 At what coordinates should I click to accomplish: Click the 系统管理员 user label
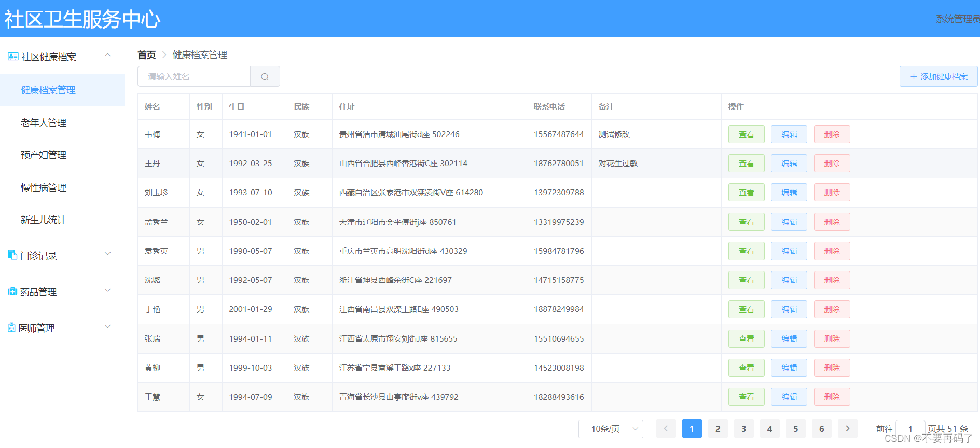(x=958, y=19)
